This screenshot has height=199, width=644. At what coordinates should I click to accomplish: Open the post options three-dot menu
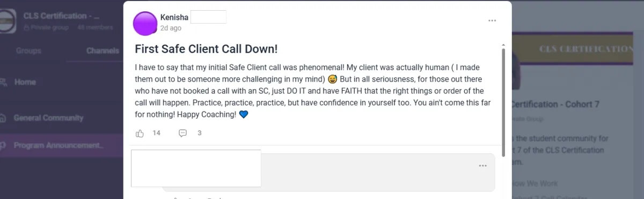click(x=492, y=20)
